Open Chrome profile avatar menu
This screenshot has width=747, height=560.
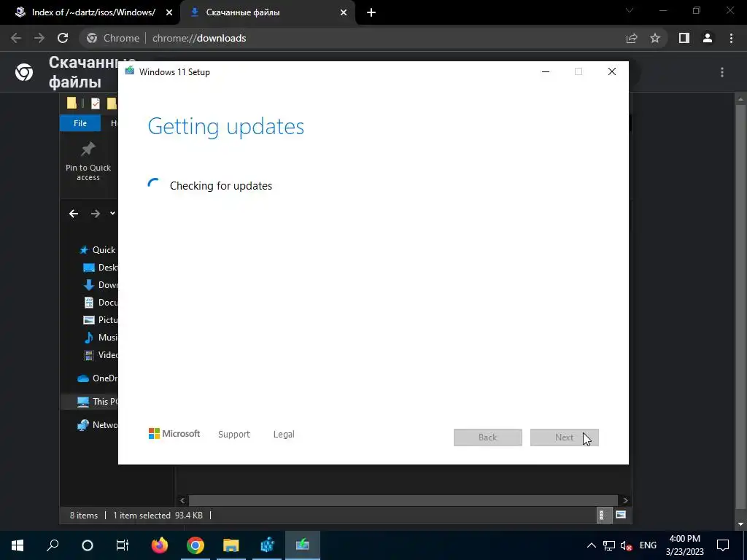[x=708, y=38]
